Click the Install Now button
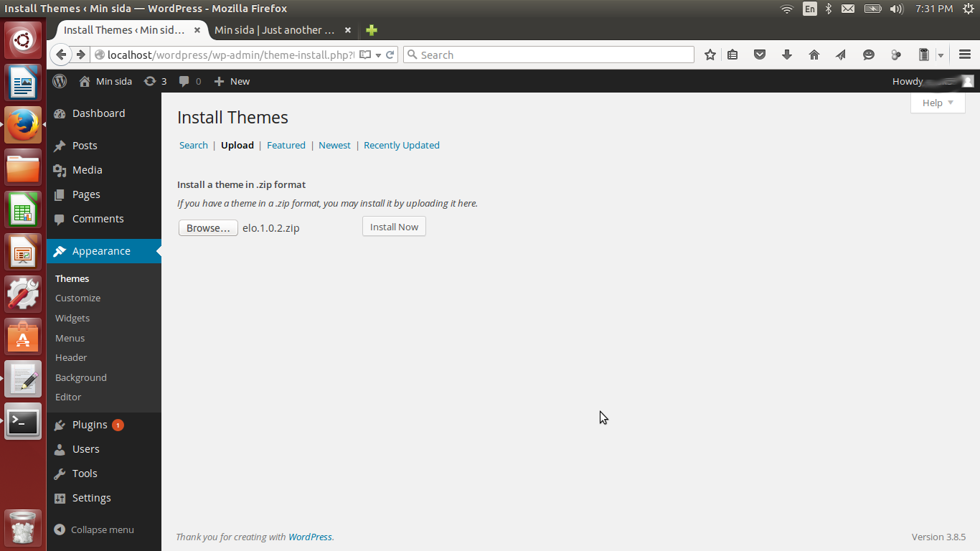Screen dimensions: 980x551 click(x=394, y=227)
